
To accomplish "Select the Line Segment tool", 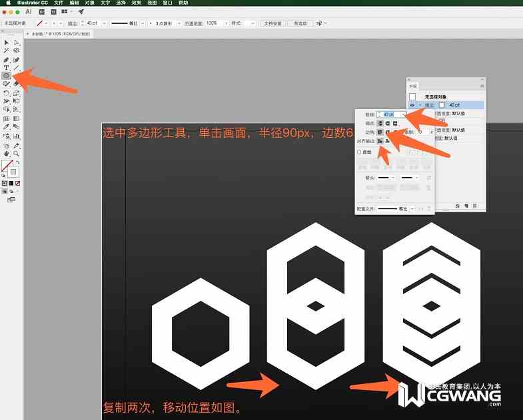I will point(17,68).
